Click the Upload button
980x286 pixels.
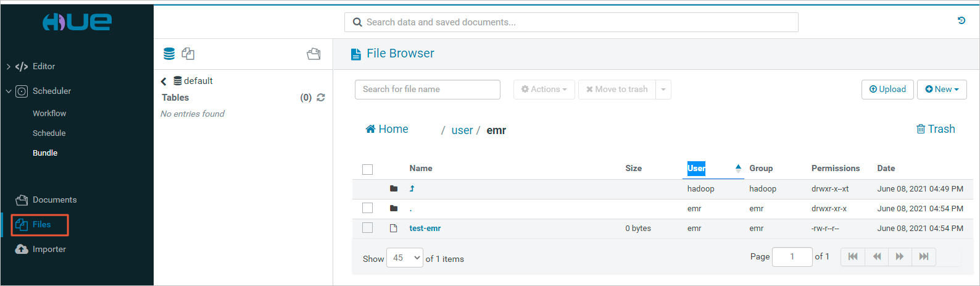[887, 90]
